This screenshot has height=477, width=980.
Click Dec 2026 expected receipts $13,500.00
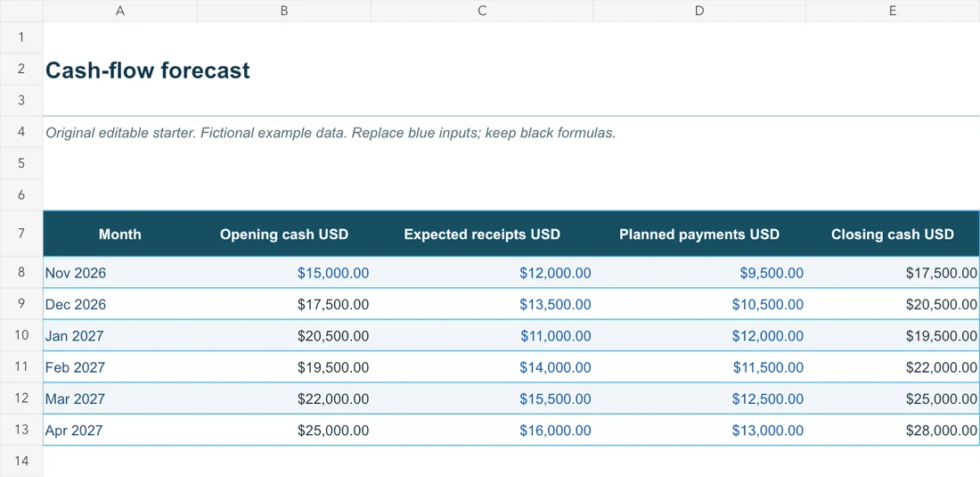pos(482,304)
